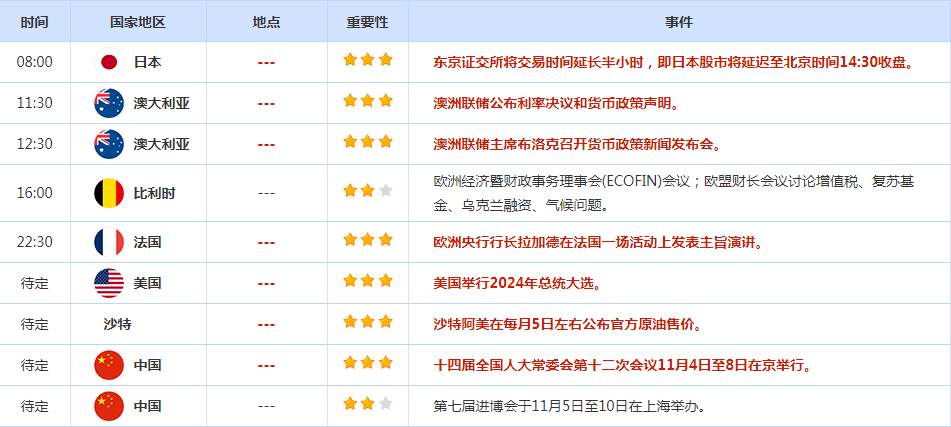Click the 法国 country name

[147, 242]
